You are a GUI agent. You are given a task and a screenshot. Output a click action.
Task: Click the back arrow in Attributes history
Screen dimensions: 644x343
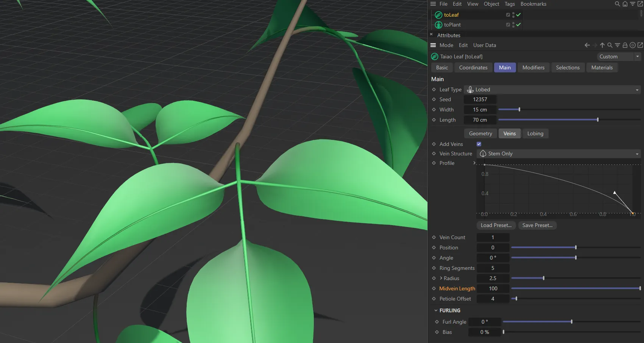point(587,45)
